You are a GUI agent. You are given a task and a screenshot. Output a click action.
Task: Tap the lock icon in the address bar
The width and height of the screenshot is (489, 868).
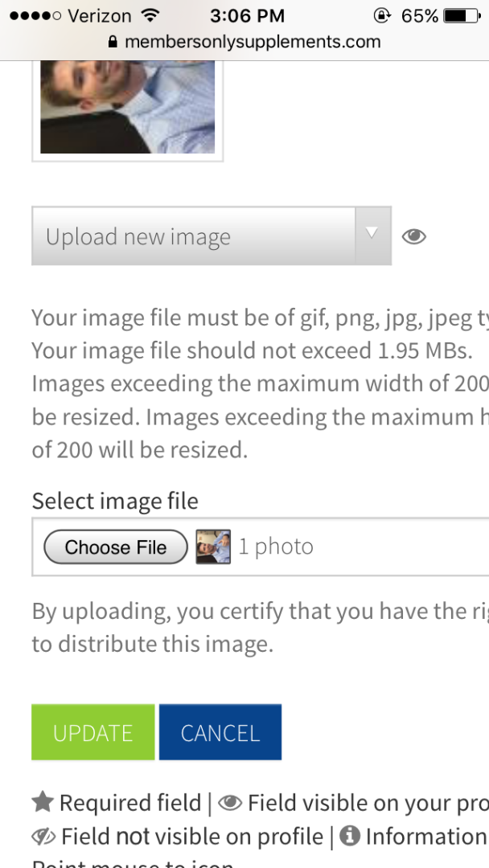click(113, 42)
